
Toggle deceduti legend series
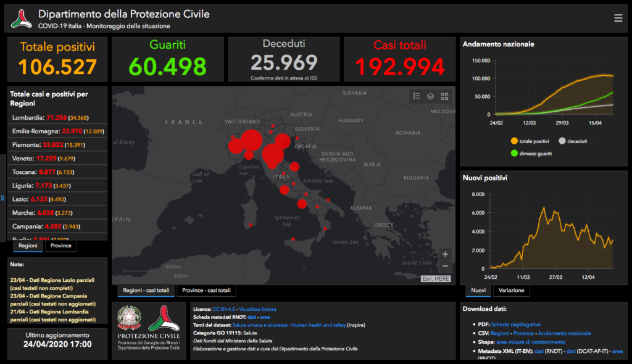point(573,141)
